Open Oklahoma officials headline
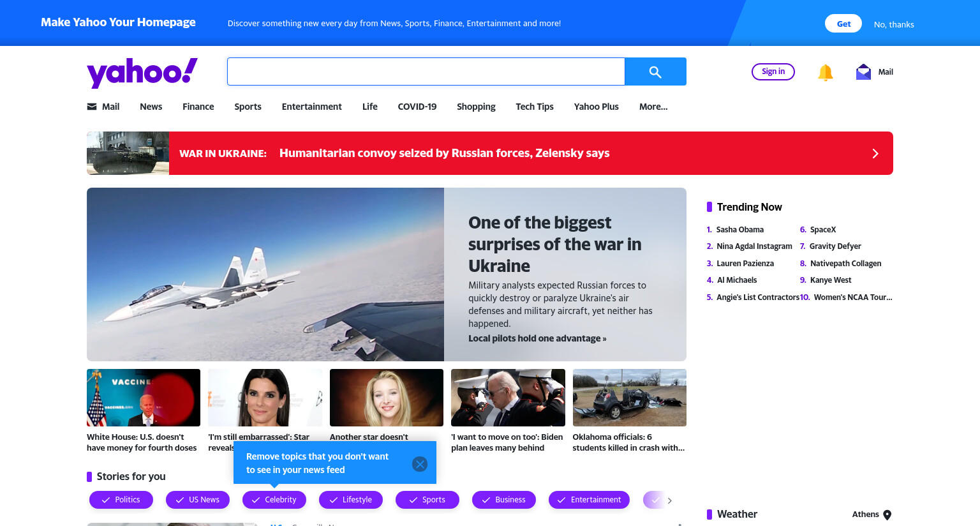Image resolution: width=980 pixels, height=526 pixels. (x=628, y=442)
